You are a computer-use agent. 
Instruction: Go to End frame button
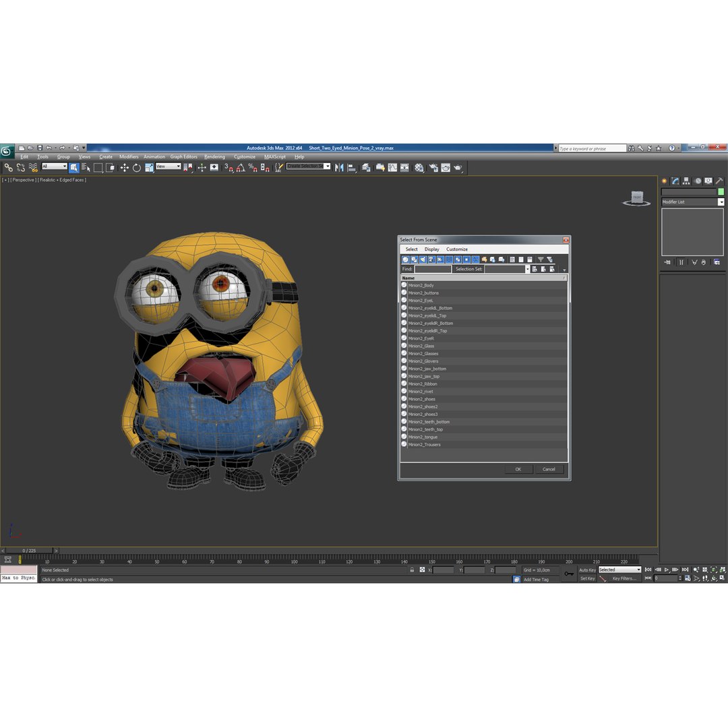(685, 570)
